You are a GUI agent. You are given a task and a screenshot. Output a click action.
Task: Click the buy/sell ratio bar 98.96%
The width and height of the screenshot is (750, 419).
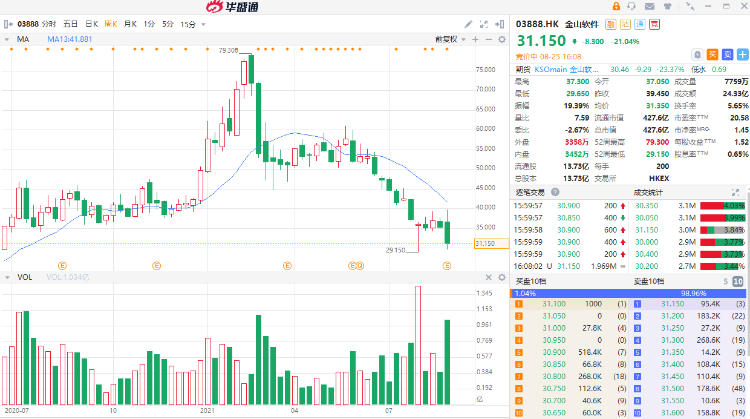[x=630, y=293]
